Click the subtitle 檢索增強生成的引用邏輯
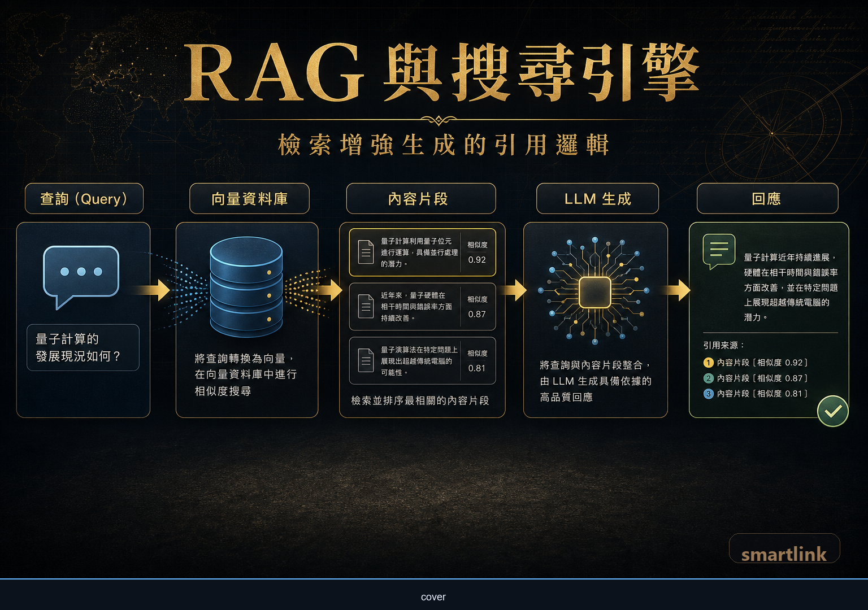 click(444, 145)
